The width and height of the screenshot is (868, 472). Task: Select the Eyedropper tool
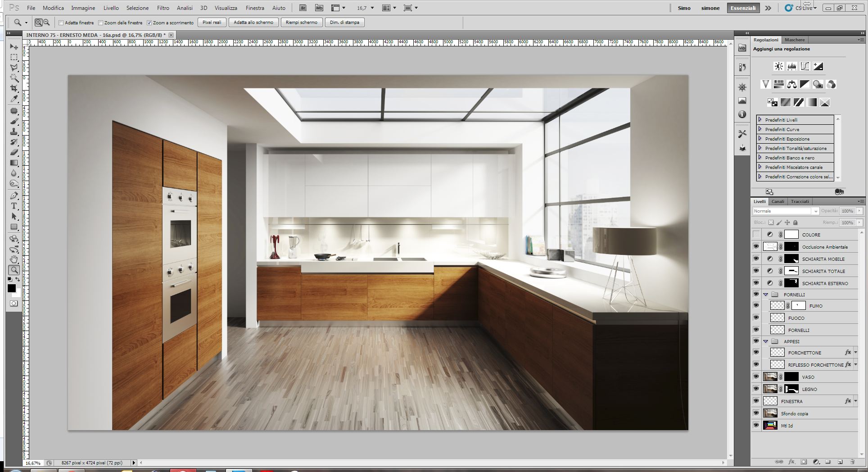point(14,99)
